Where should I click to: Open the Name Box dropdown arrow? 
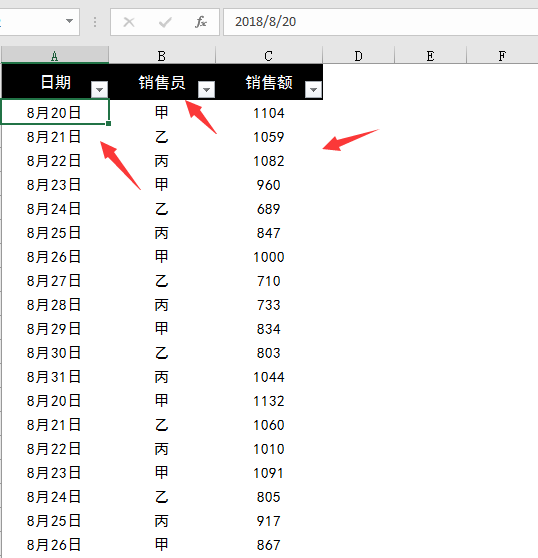(x=70, y=21)
